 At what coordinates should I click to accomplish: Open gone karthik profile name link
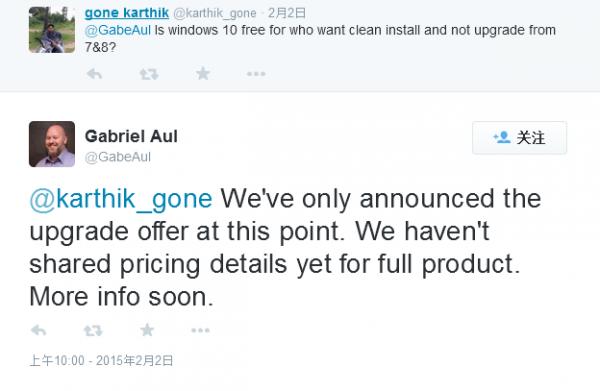pos(127,13)
